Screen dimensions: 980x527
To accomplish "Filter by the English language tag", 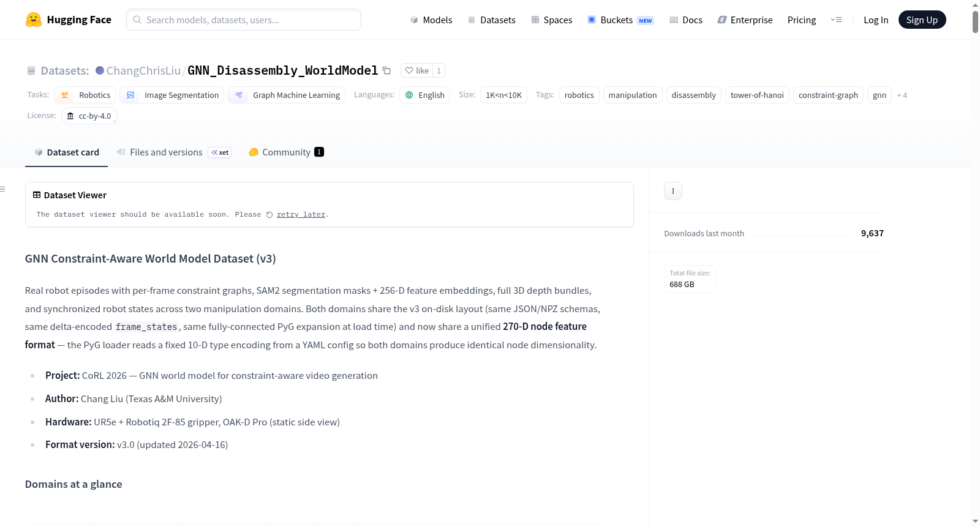I will 425,95.
